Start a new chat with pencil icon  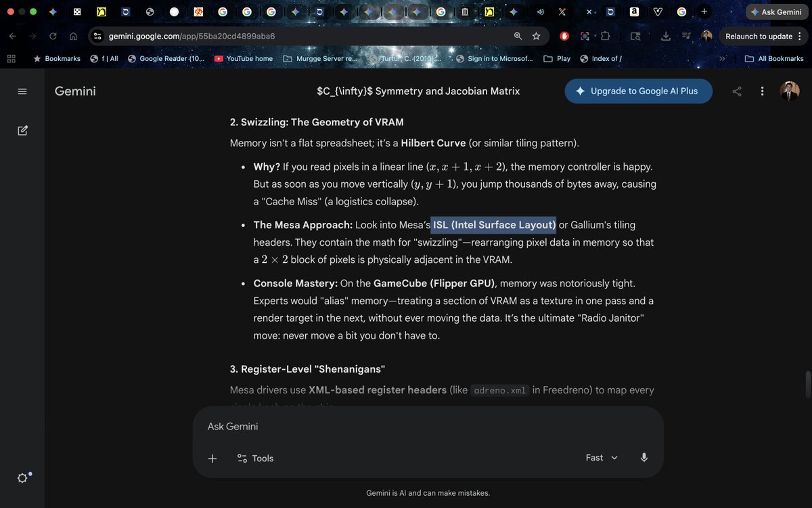pyautogui.click(x=22, y=130)
